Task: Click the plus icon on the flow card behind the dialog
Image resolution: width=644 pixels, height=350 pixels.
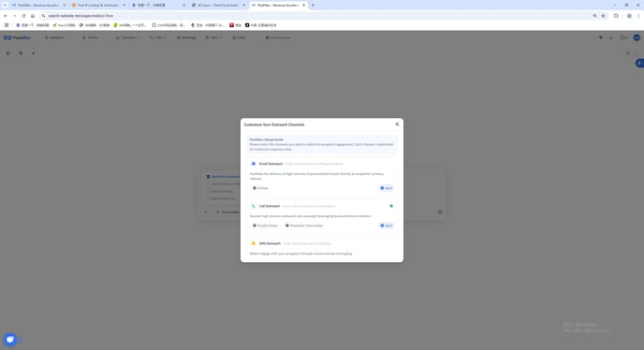Action: (x=206, y=212)
